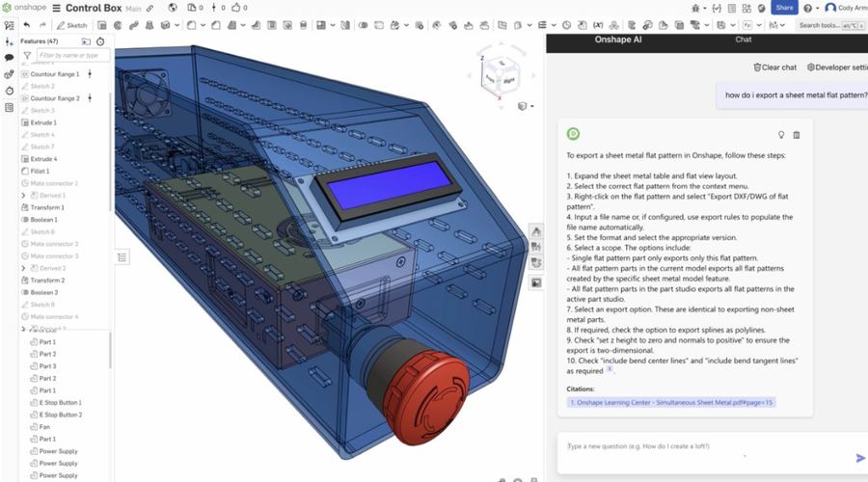This screenshot has width=868, height=482.
Task: Open the Onshape hamburger menu
Action: pos(57,8)
